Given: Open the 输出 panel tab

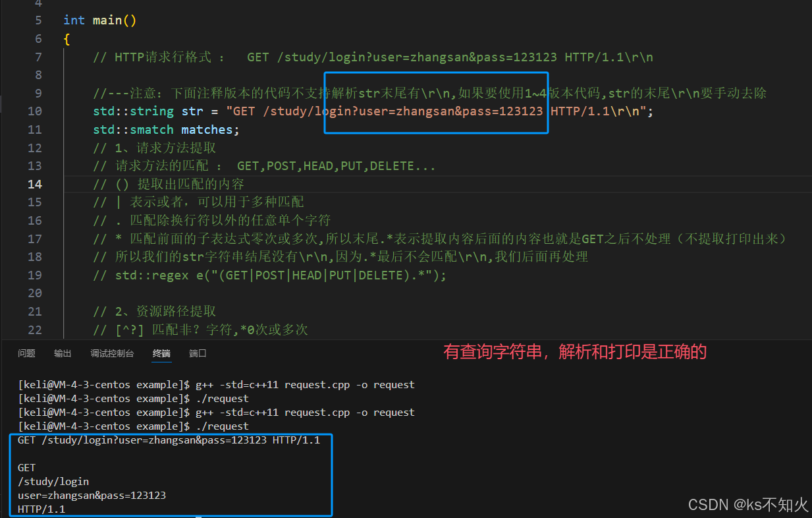Looking at the screenshot, I should [63, 353].
